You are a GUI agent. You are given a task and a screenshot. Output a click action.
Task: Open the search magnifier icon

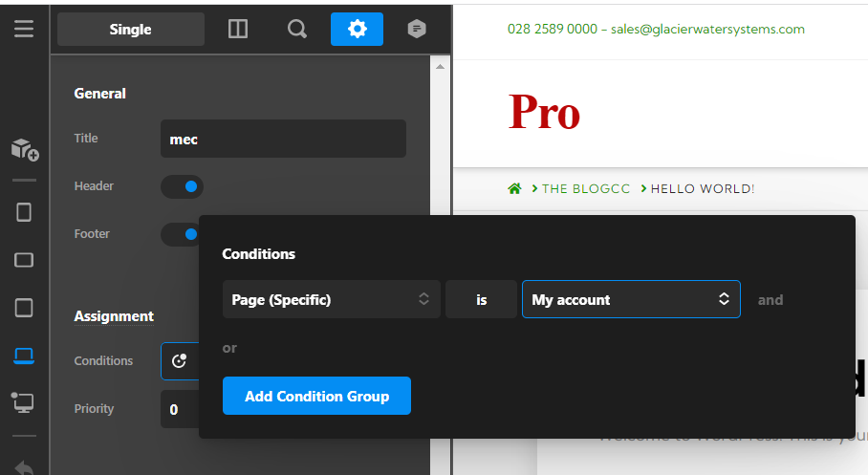[297, 30]
